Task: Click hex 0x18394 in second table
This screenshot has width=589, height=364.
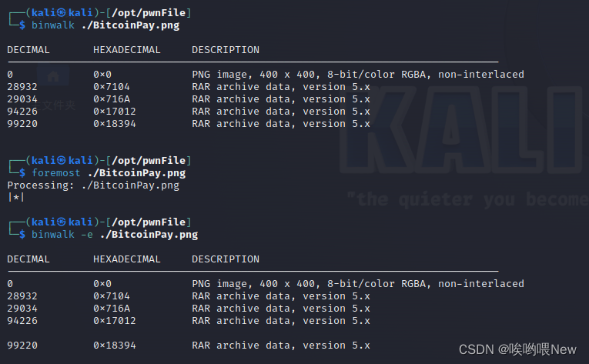Action: point(115,346)
